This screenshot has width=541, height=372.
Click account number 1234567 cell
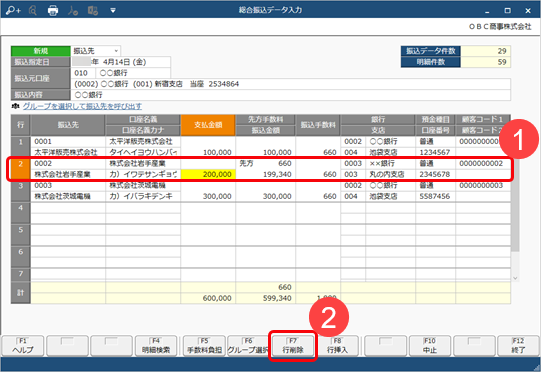point(435,152)
